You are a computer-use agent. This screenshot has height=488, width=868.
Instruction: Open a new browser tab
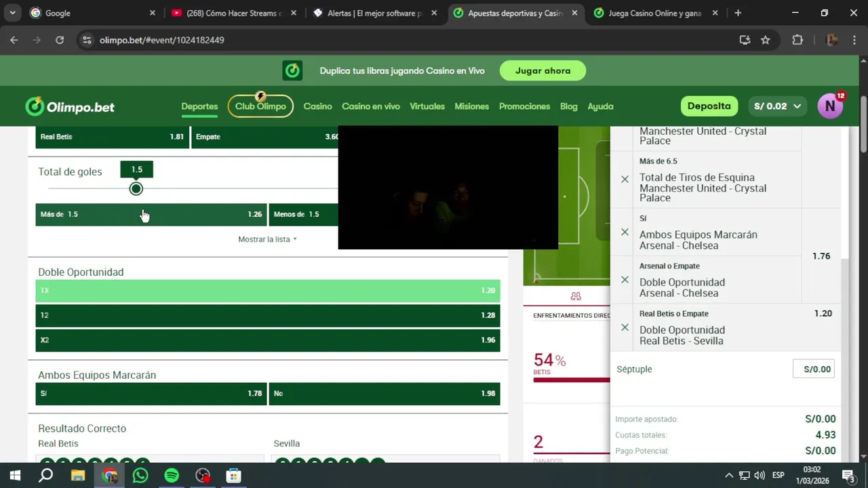(738, 13)
